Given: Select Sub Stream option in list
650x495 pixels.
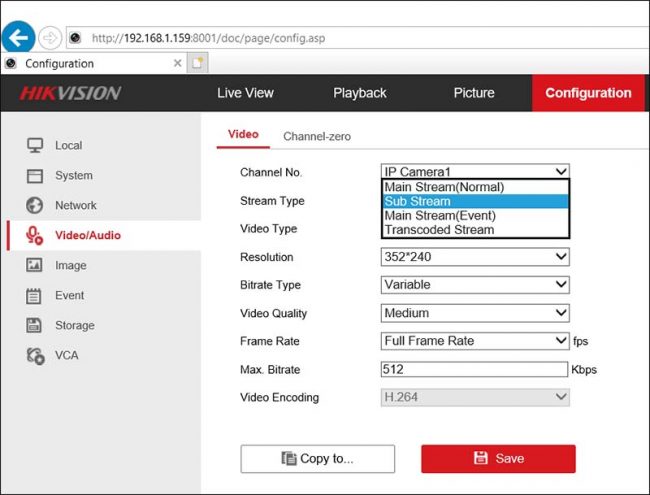Looking at the screenshot, I should [475, 201].
